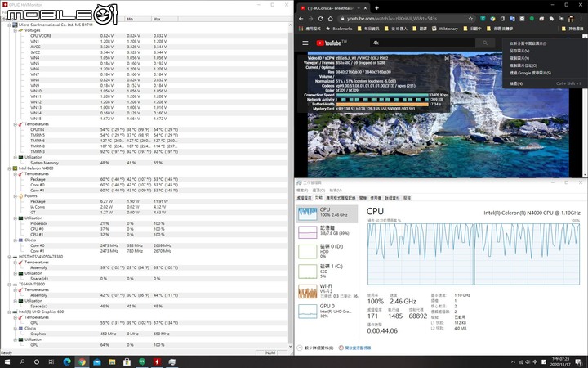Image resolution: width=588 pixels, height=368 pixels.
Task: Show hidden system tray icons chevron
Action: 514,362
